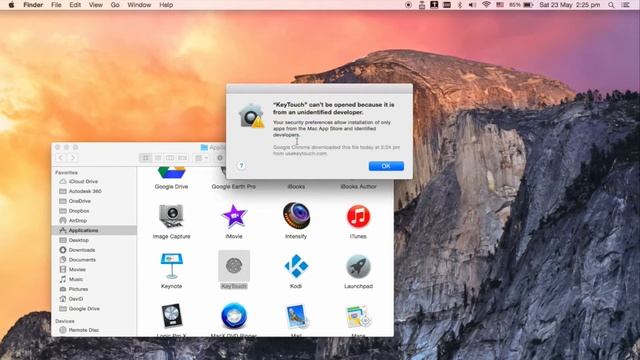Switch Finder to icon view
Viewport: 640px width, 360px height.
click(145, 158)
